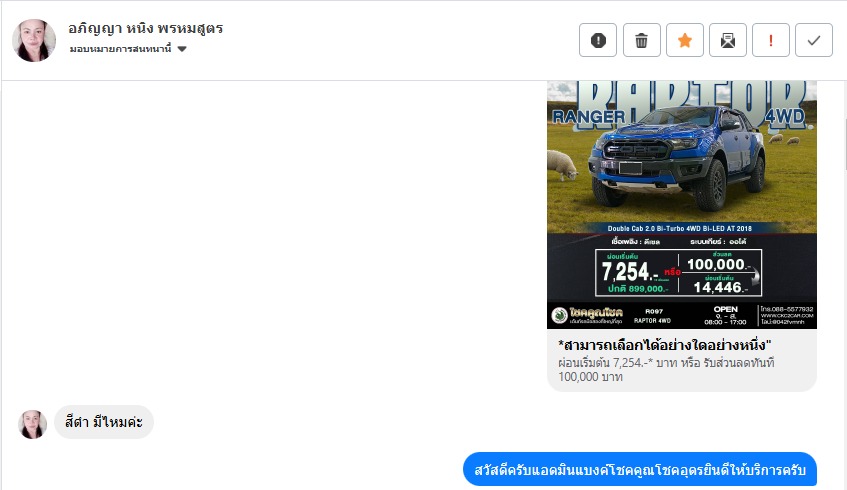Click ad description ผ่อนเริ่มต้น 7,254 บาท
847x490 pixels.
[x=666, y=370]
